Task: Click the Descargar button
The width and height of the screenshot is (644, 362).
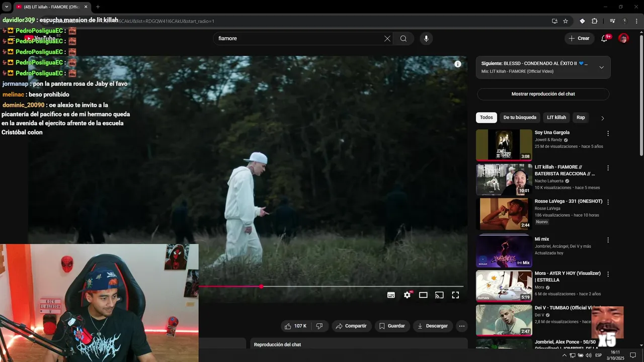Action: tap(433, 326)
